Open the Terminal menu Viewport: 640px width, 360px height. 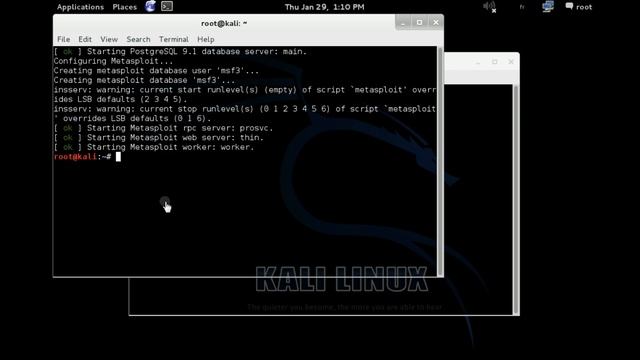click(174, 39)
